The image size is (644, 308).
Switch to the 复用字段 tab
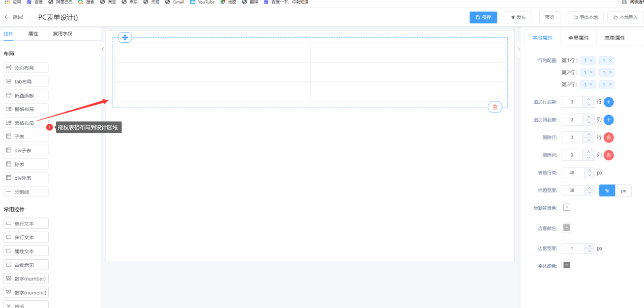[x=63, y=34]
